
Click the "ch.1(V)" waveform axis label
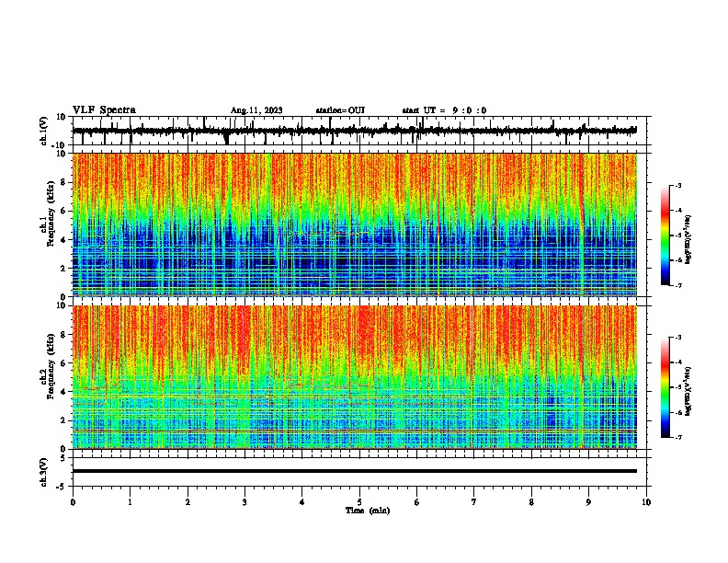click(x=44, y=131)
